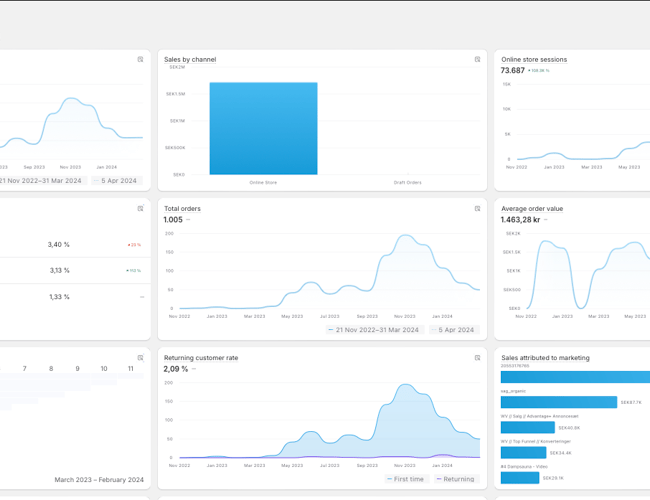
Task: Open Sales attributed to marketing title
Action: coord(545,358)
